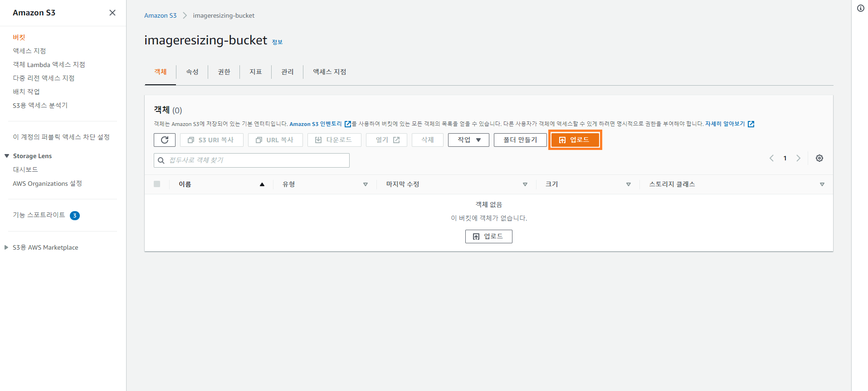Collapse the Storage Lens section
The height and width of the screenshot is (391, 868).
coord(7,156)
